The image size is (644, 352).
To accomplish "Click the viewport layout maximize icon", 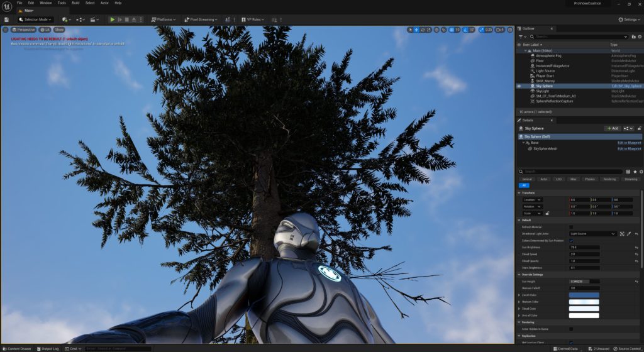I will [510, 30].
